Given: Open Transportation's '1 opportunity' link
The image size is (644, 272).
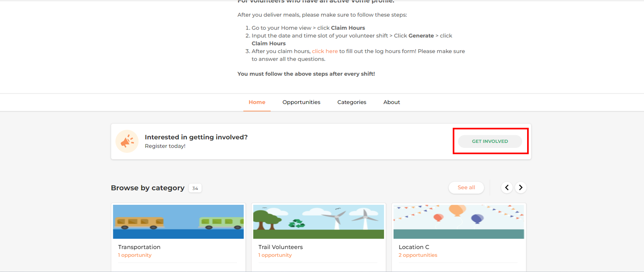Looking at the screenshot, I should (135, 255).
